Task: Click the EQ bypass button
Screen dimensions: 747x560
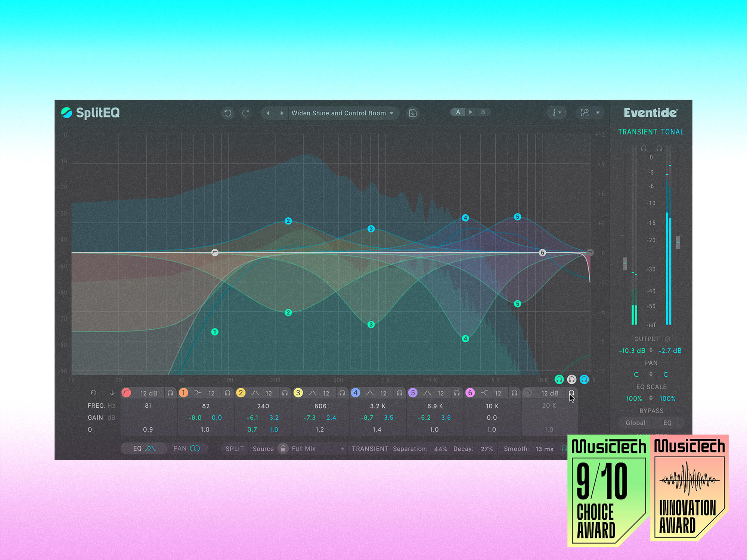Action: [x=667, y=423]
